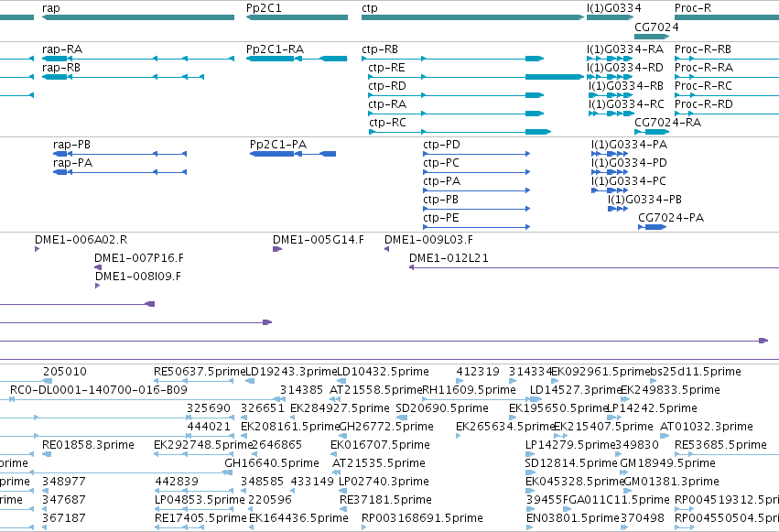Click the CG7024-RA transcript label

point(667,124)
